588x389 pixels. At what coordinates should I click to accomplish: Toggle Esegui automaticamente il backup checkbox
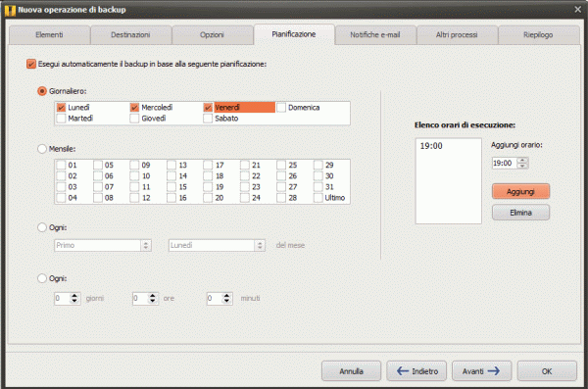click(31, 64)
